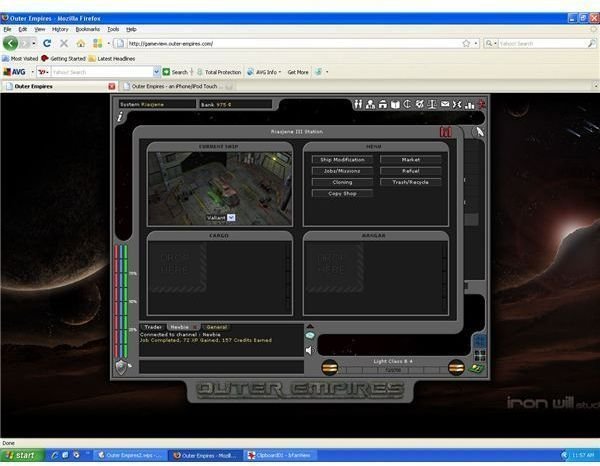Click the italic i info icon

pos(120,117)
